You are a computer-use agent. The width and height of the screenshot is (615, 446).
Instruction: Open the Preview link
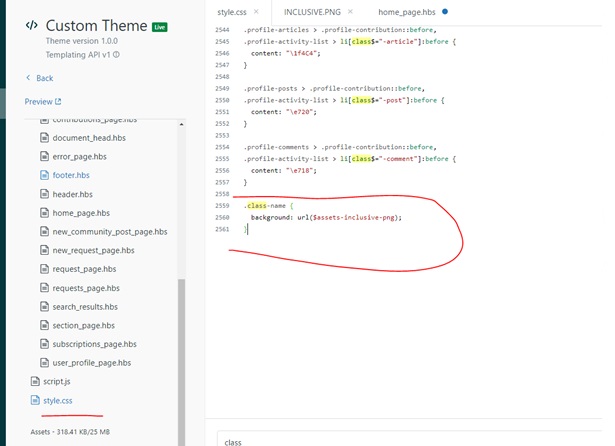click(38, 102)
